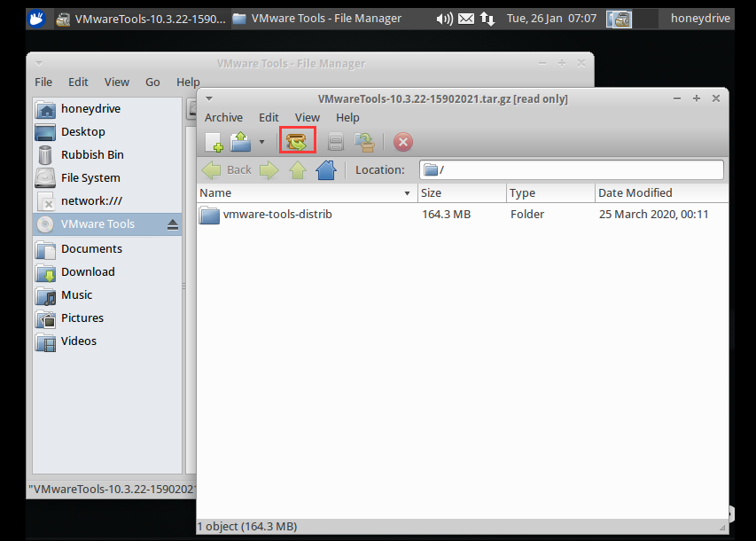
Task: Click the clock Tue, 26 Jan 07:07
Action: point(551,19)
